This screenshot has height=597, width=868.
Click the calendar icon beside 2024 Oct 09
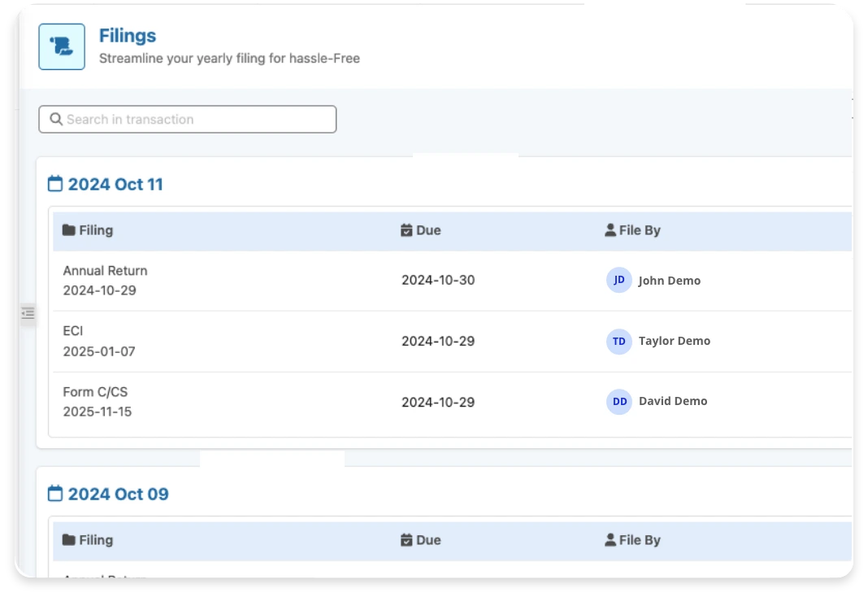pyautogui.click(x=54, y=493)
